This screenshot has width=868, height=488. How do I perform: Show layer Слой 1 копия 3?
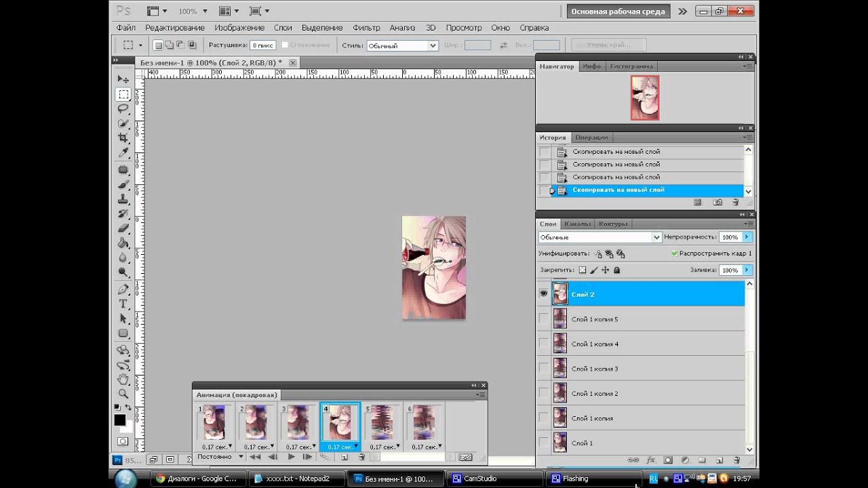click(544, 368)
